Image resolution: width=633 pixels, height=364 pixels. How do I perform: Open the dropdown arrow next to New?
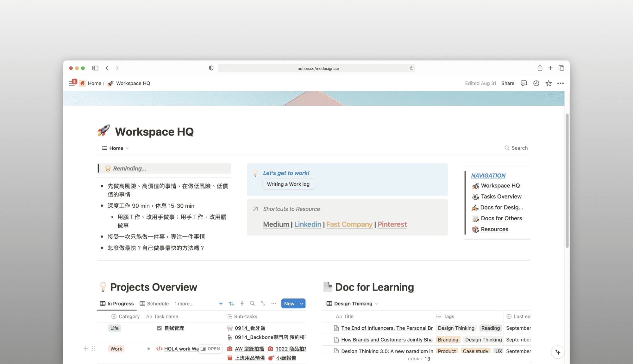[302, 304]
